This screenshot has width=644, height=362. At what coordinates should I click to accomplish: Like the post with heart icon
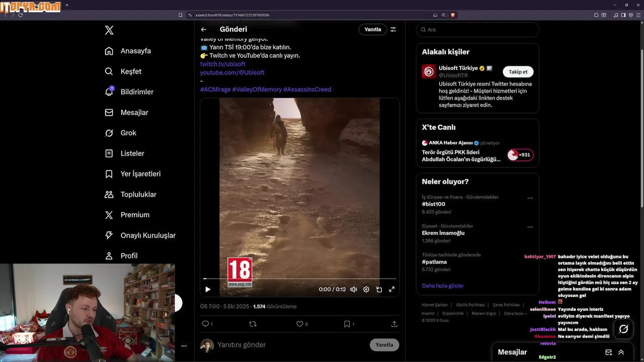tap(300, 324)
